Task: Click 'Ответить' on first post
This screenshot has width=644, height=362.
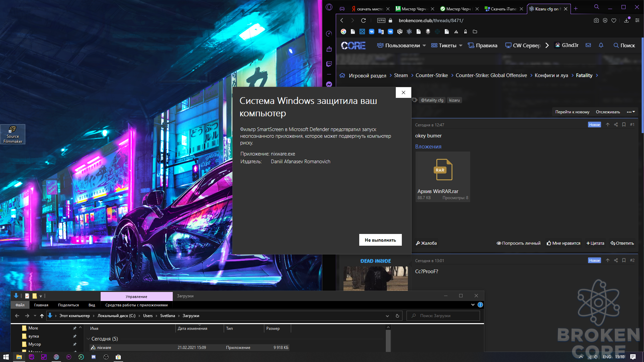Action: coord(622,243)
